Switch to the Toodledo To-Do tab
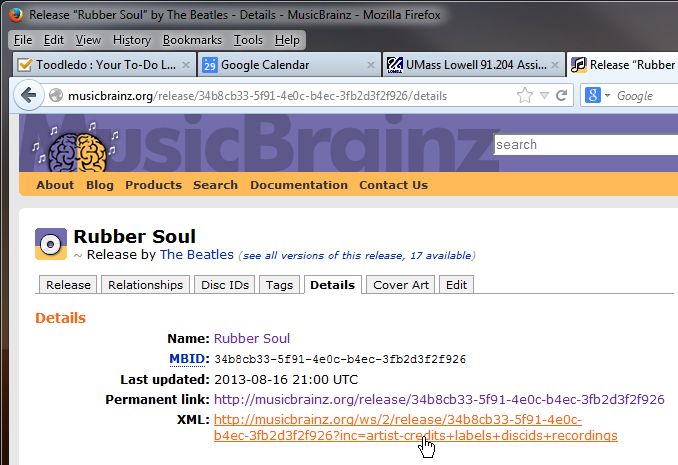Screen dimensions: 678x465 click(104, 65)
